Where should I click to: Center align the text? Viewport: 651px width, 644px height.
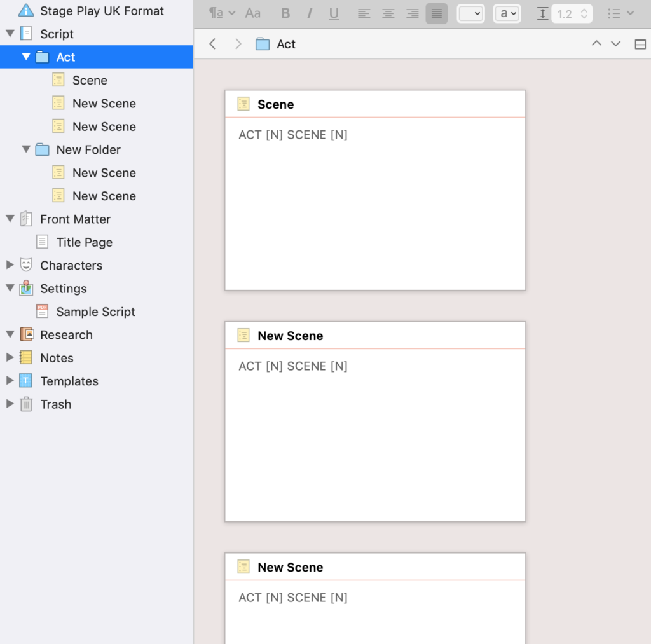[x=388, y=13]
